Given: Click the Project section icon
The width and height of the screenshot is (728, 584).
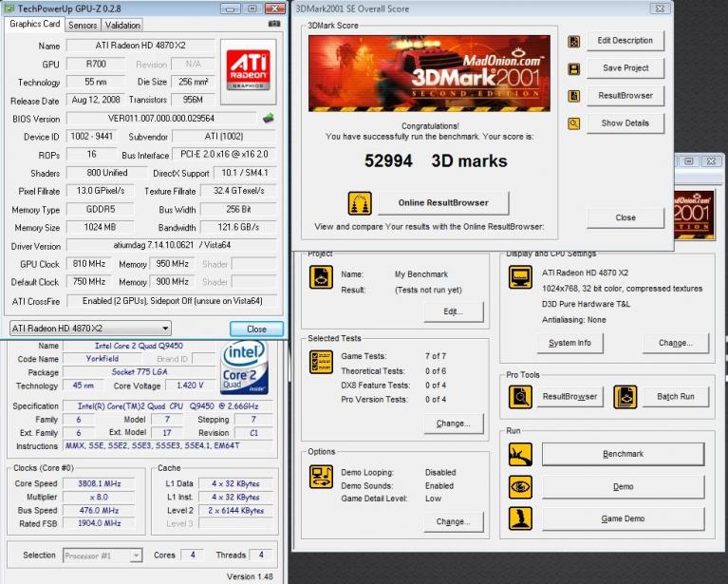Looking at the screenshot, I should pyautogui.click(x=321, y=277).
